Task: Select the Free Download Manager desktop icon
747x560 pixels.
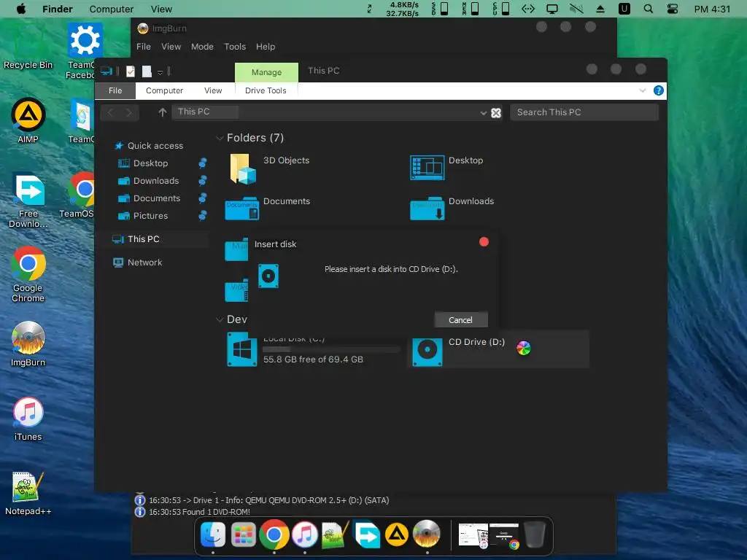Action: pos(28,200)
